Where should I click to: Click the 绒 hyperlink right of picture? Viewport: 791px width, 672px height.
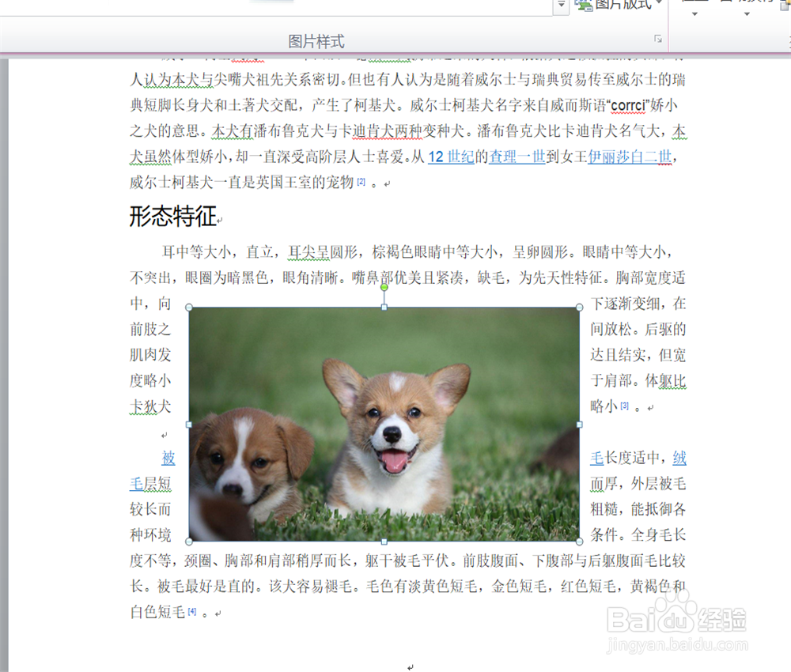679,458
